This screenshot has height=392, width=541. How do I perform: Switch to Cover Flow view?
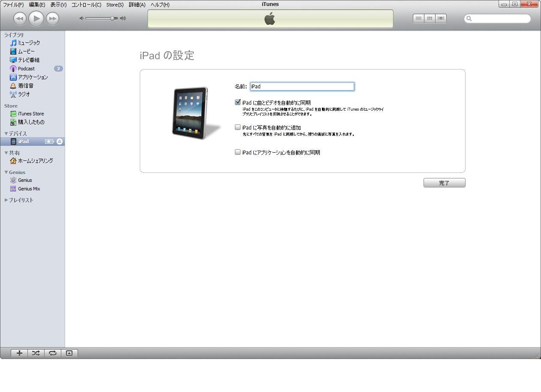click(x=441, y=18)
